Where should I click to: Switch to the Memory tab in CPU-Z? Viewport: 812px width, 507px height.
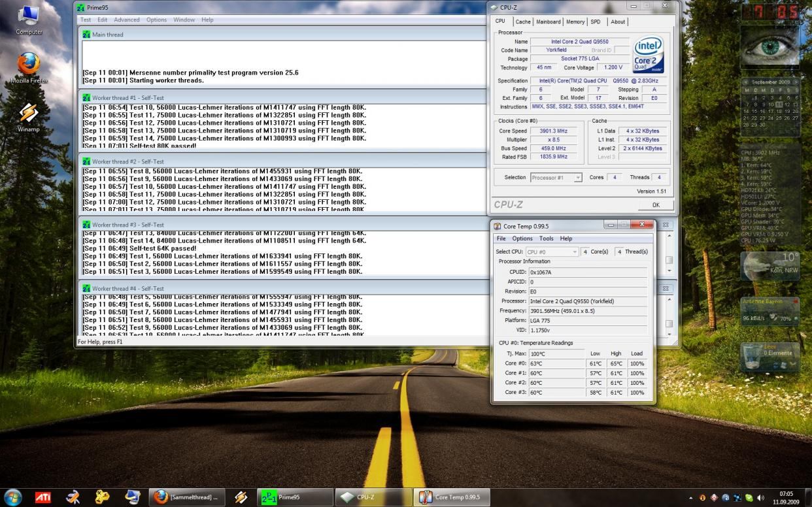coord(575,22)
